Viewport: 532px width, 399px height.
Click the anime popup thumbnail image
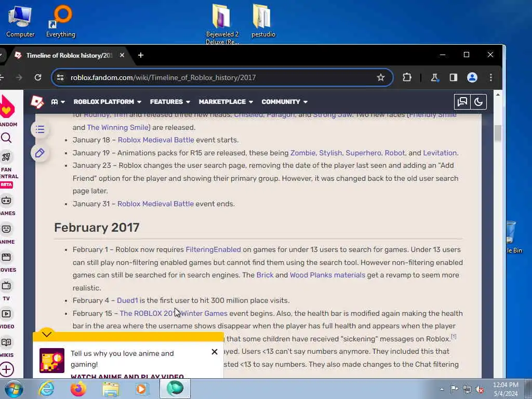pyautogui.click(x=52, y=361)
